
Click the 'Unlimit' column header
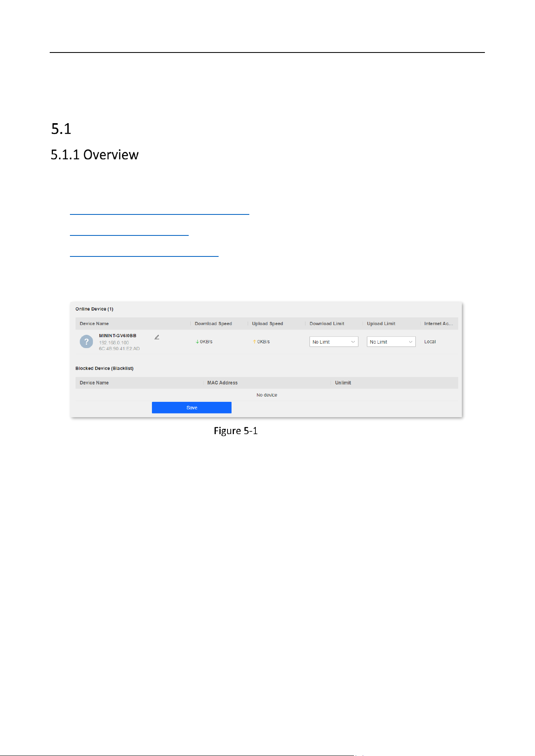343,383
